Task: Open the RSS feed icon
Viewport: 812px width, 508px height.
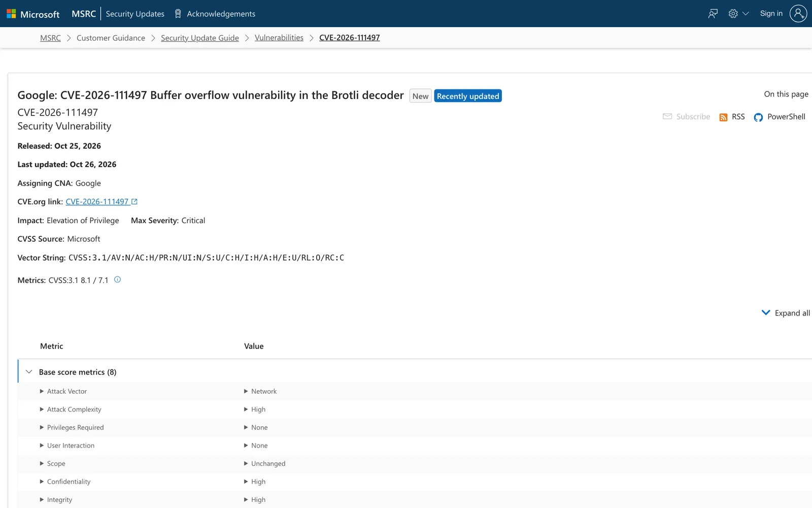Action: (x=723, y=117)
